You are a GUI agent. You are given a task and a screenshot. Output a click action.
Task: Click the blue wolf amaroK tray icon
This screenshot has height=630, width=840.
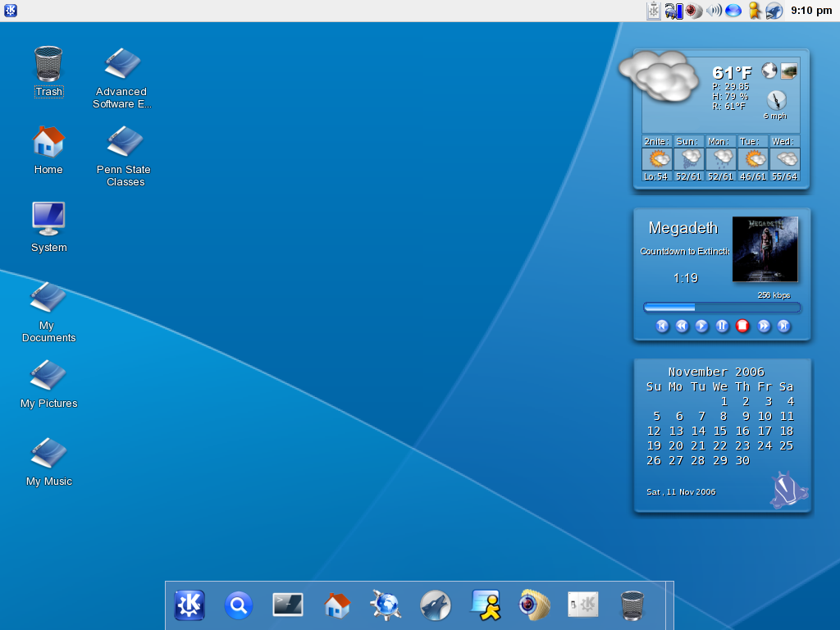[774, 11]
